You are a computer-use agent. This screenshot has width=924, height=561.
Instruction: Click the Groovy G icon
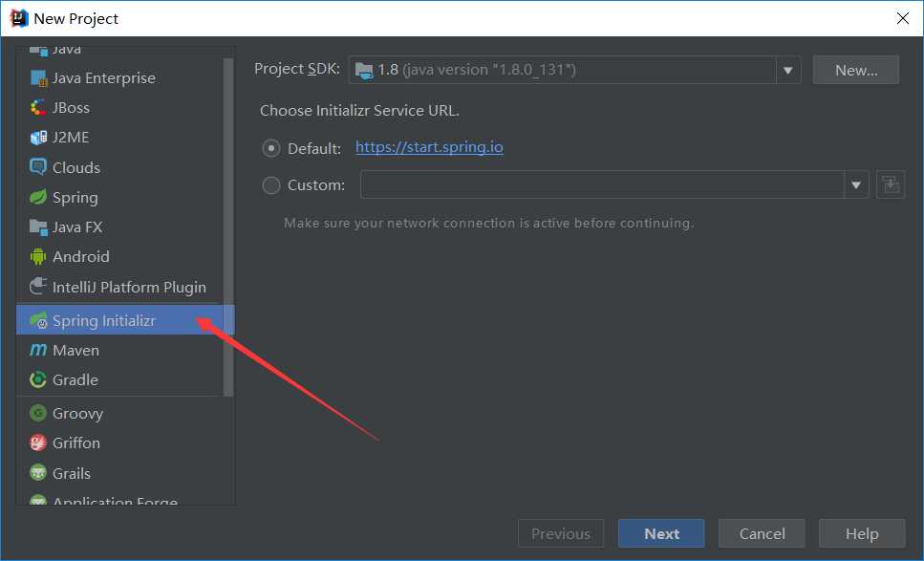click(38, 413)
